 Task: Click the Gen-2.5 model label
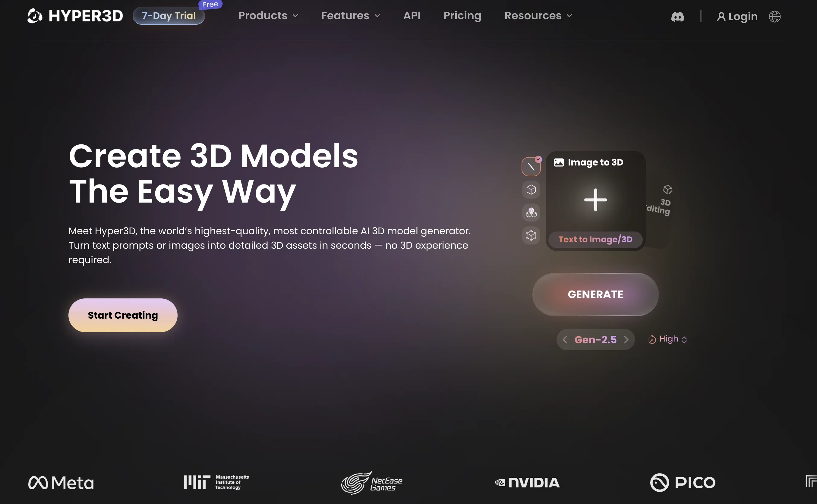(595, 340)
